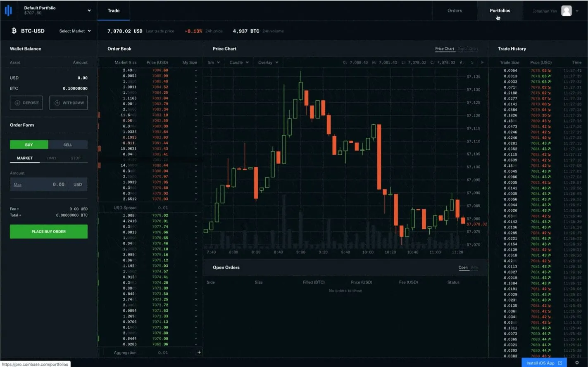Click the arrow icon right of the OHLC values

tap(482, 62)
